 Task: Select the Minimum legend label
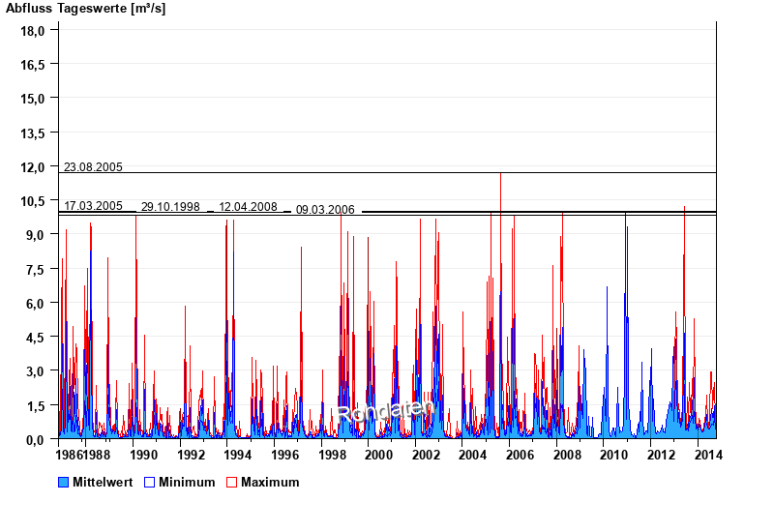[x=187, y=482]
